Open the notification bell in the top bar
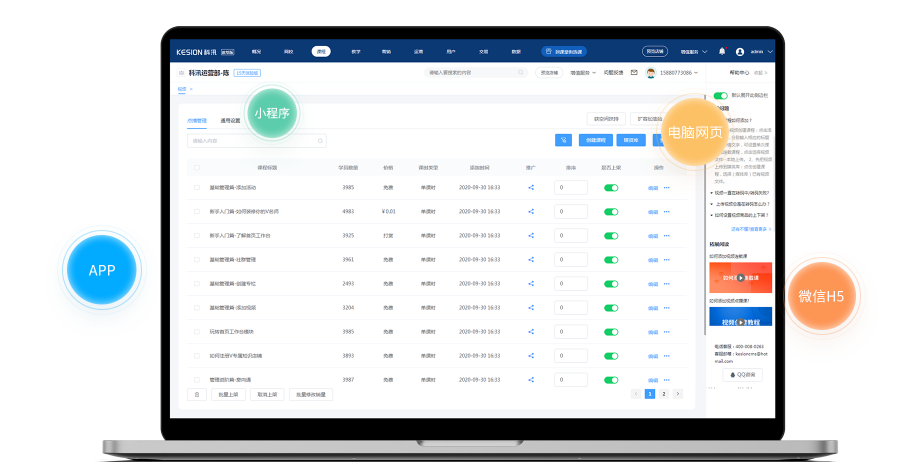The width and height of the screenshot is (920, 470). 722,51
